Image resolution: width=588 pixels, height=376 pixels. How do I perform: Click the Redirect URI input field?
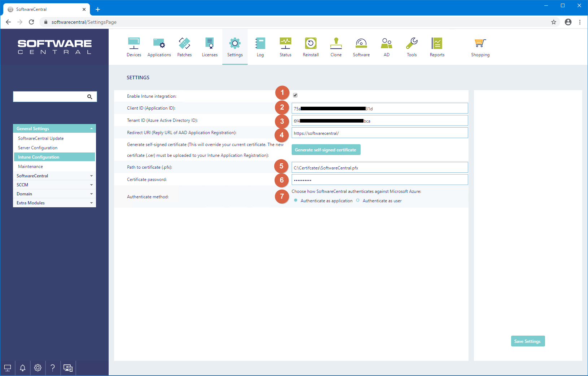point(379,133)
